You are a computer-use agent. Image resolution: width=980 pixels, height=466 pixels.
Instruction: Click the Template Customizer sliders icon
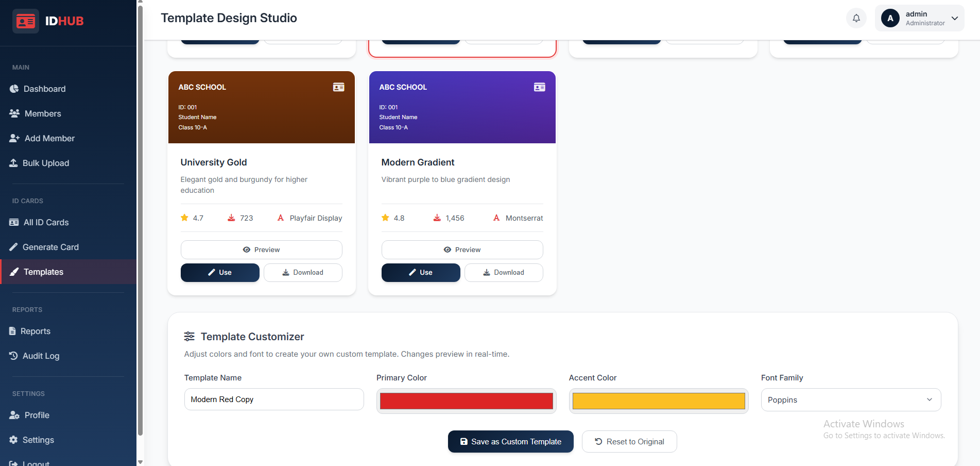pos(189,337)
